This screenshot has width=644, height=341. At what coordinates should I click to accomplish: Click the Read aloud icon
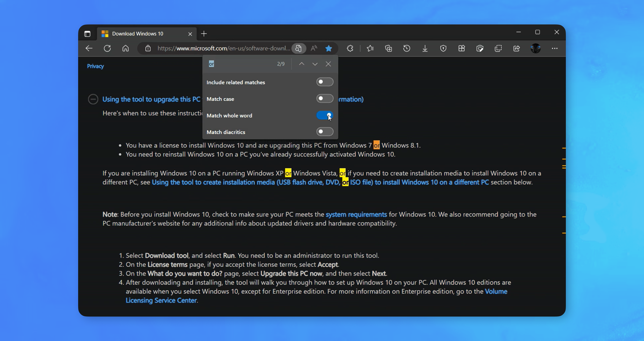[x=314, y=49]
